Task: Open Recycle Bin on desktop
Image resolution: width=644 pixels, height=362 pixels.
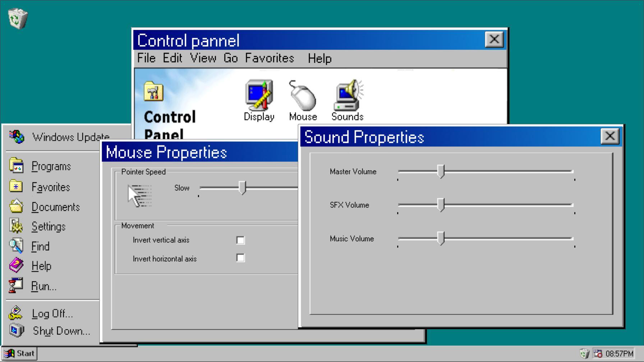Action: coord(17,18)
